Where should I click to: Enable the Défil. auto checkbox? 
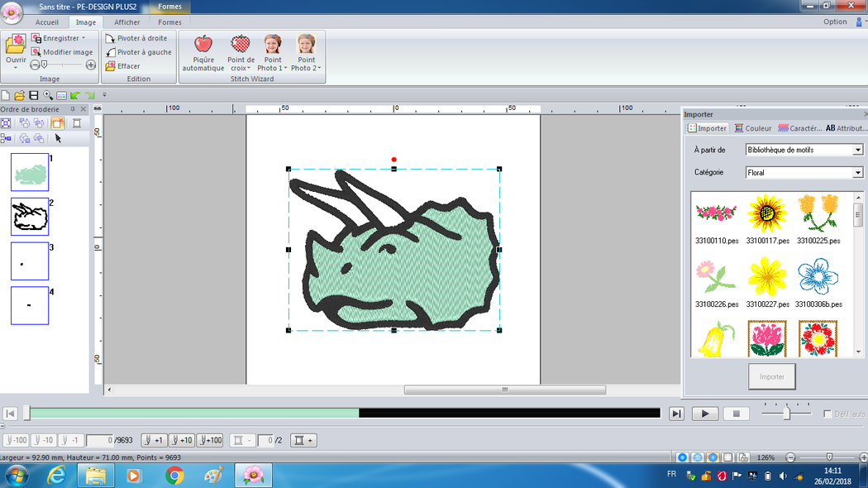[x=827, y=414]
